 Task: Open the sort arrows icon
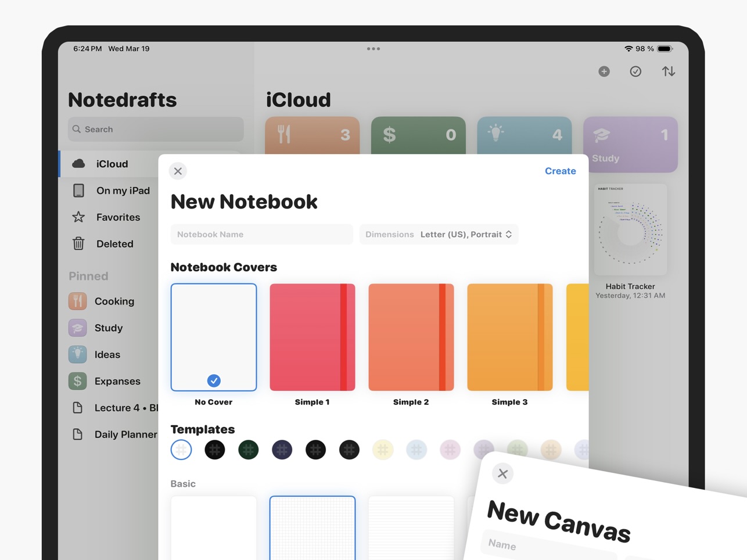668,71
